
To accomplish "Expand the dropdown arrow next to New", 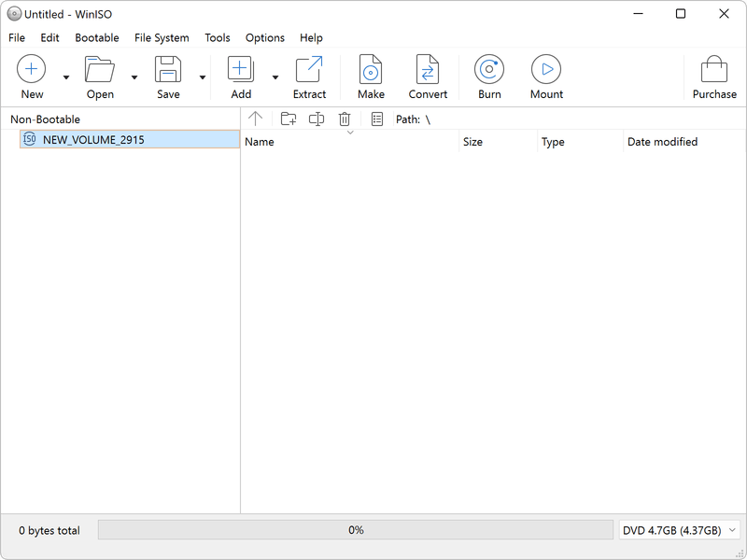I will [66, 77].
